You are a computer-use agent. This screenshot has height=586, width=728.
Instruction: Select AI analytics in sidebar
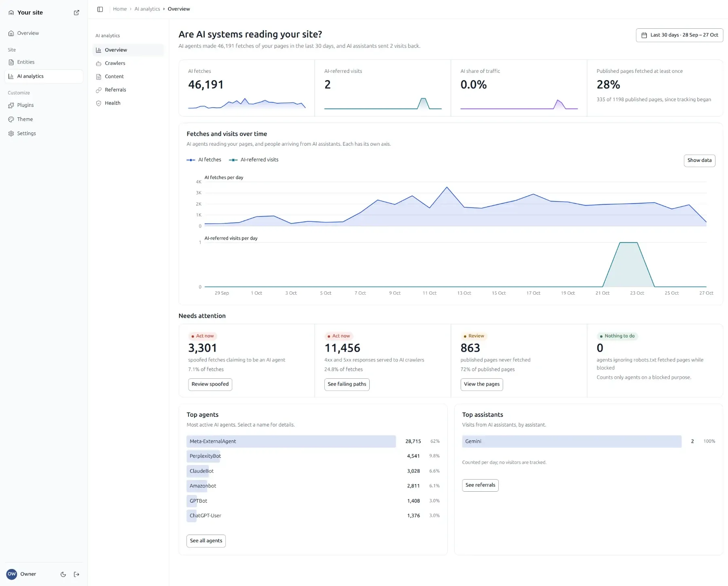[44, 76]
